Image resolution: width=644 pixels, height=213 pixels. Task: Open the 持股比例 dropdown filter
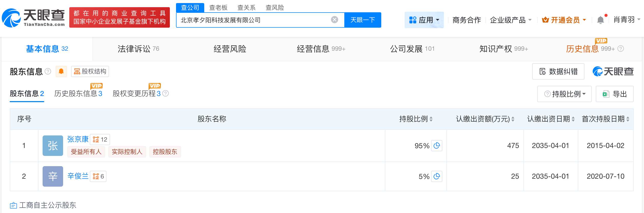click(x=564, y=94)
